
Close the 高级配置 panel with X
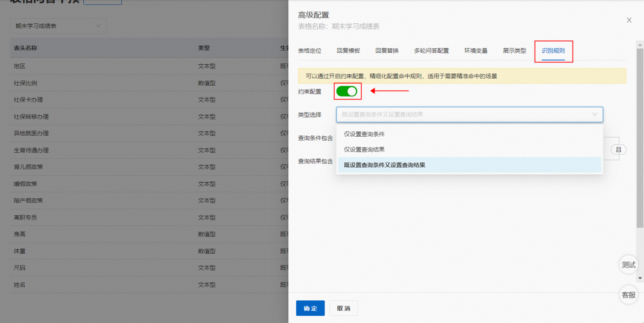point(629,20)
